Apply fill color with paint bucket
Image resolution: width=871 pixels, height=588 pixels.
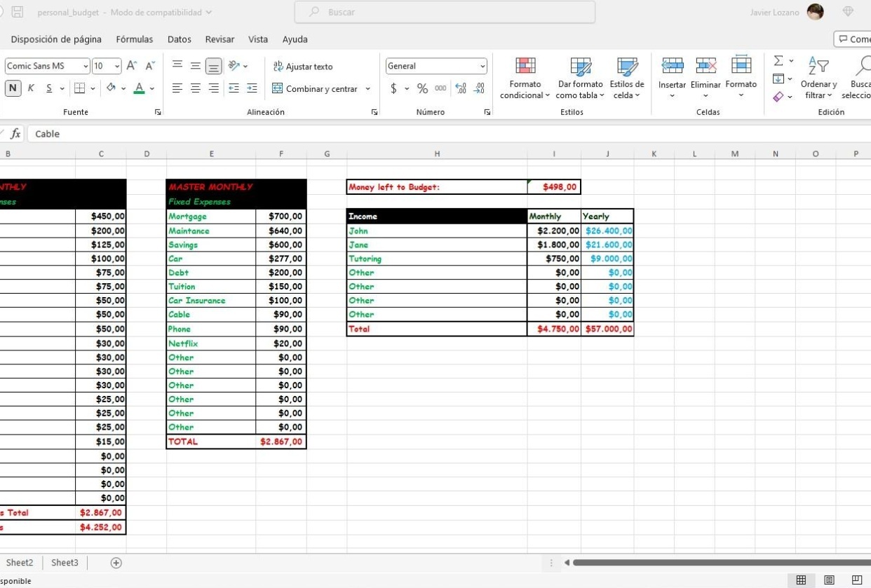tap(111, 88)
